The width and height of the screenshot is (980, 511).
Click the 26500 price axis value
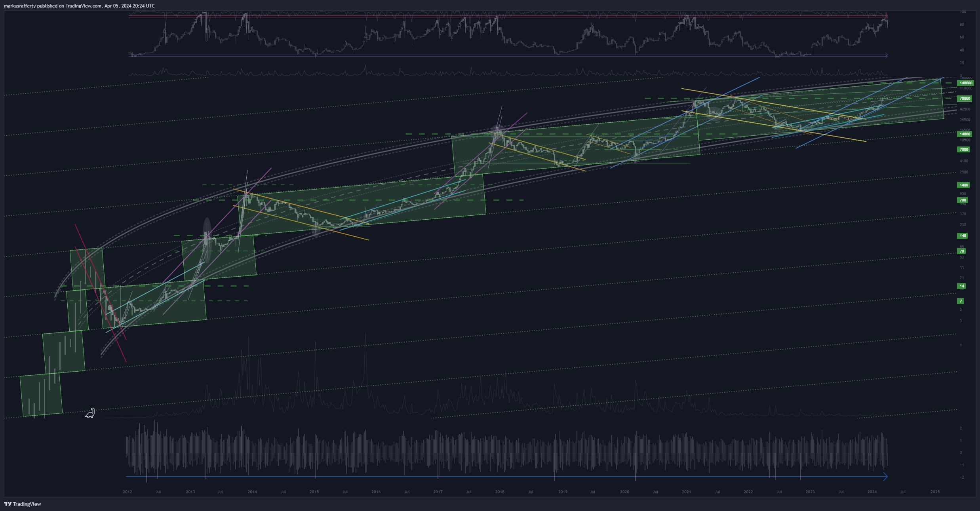[965, 120]
